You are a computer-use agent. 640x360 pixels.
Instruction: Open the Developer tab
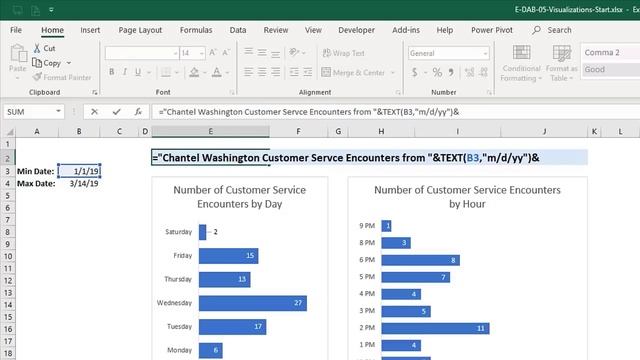356,30
